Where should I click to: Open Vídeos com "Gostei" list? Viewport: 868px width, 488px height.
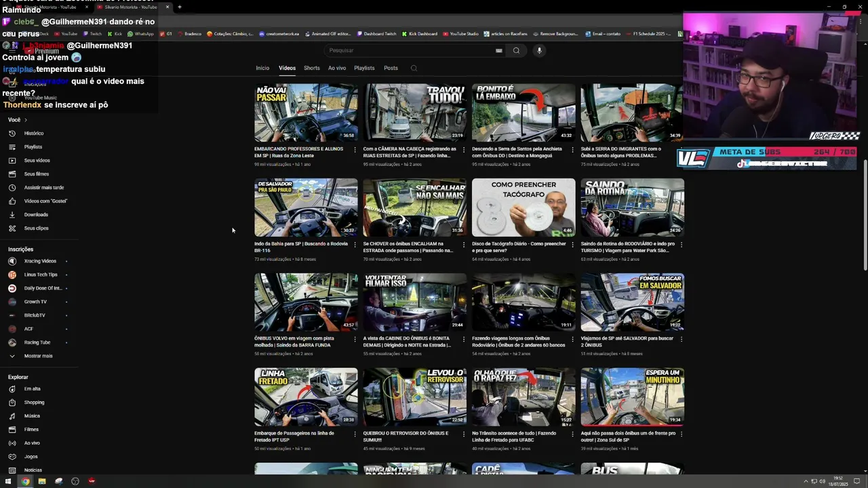click(x=45, y=201)
